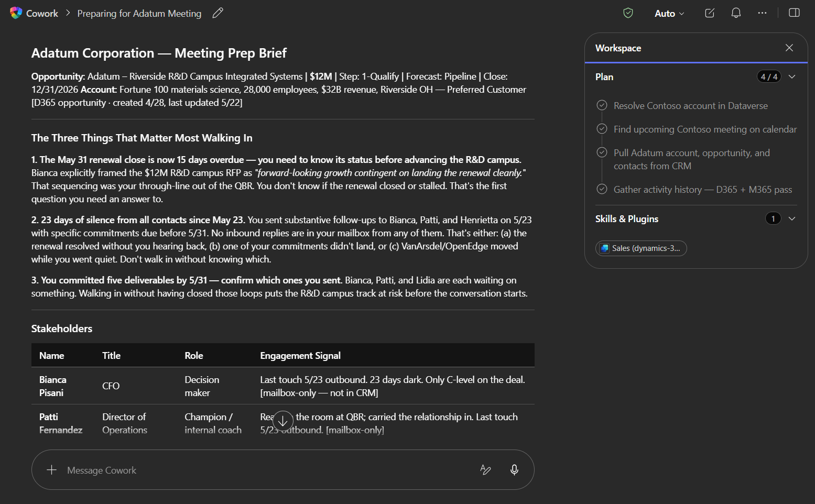This screenshot has height=504, width=815.
Task: Click the Adatum Corporation Meeting Prep Brief heading
Action: (159, 53)
